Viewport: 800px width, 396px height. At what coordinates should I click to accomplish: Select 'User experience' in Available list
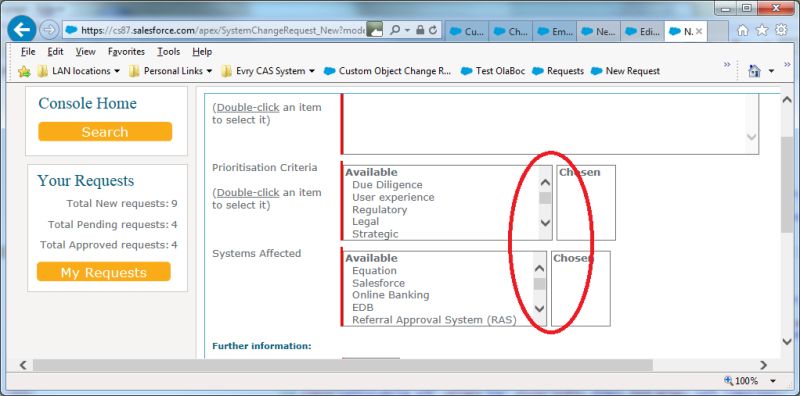(x=393, y=197)
